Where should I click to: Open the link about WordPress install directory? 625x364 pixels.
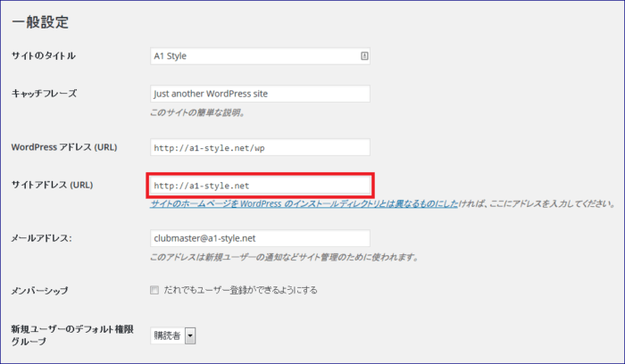click(x=304, y=204)
